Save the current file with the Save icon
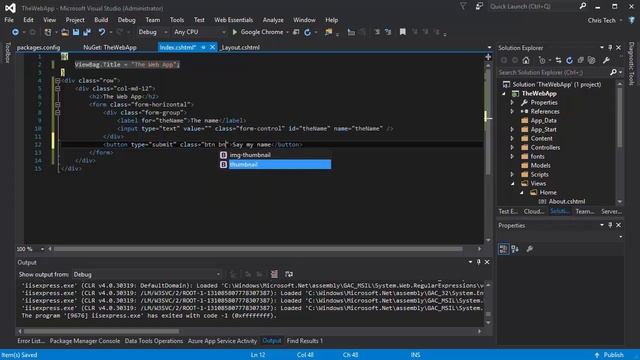The image size is (640, 360). [x=76, y=32]
